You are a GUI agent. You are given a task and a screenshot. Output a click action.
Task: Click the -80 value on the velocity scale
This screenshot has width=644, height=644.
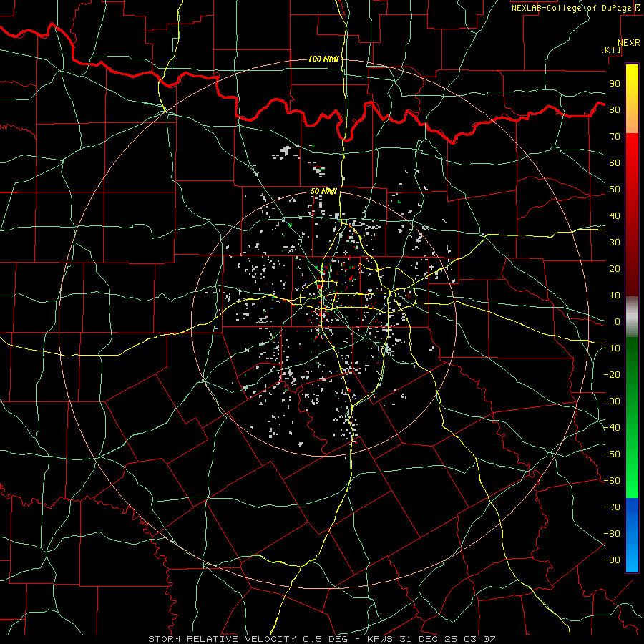point(612,534)
